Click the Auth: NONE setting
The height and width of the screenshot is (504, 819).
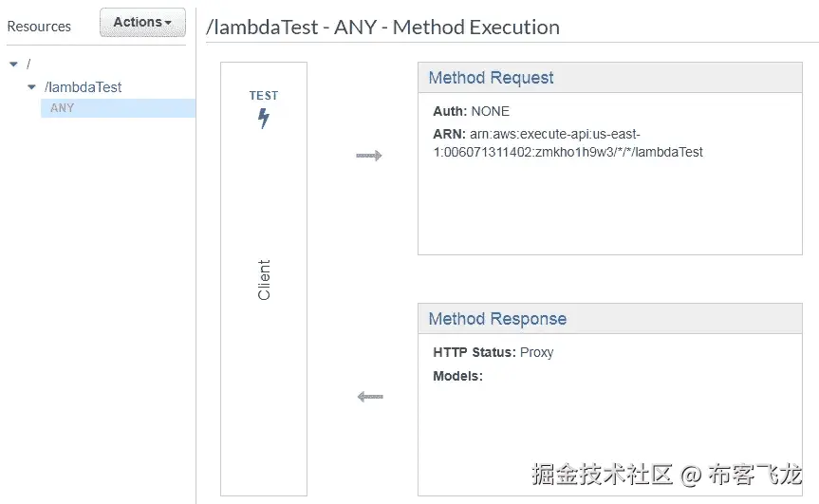pos(471,111)
